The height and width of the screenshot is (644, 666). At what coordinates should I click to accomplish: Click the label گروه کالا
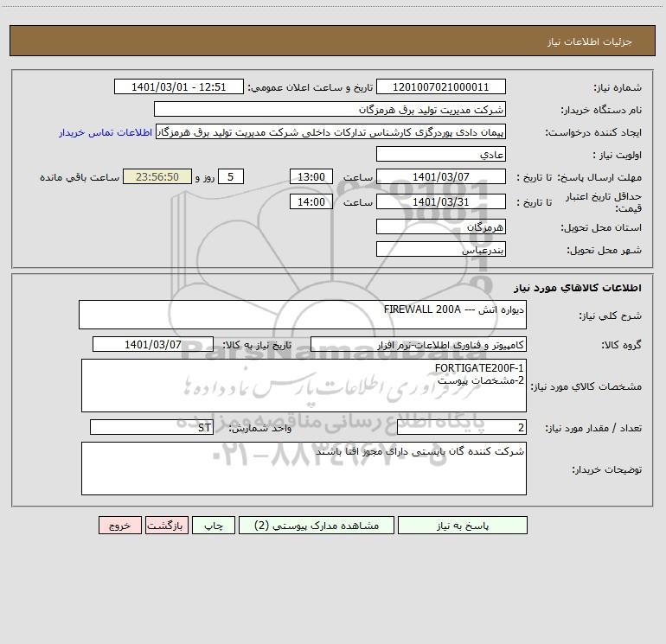622,345
